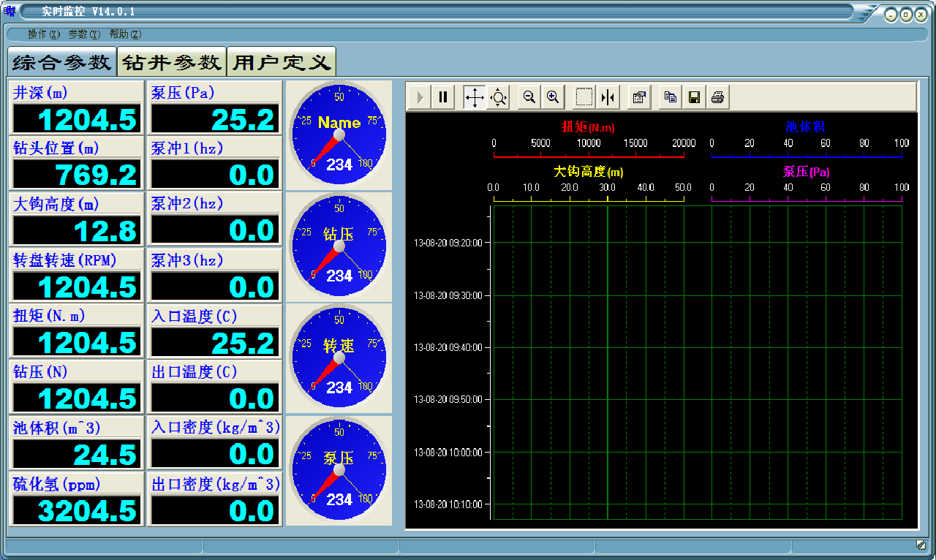The width and height of the screenshot is (936, 560).
Task: Click the 钻头位置 value 769.2
Action: pos(76,175)
